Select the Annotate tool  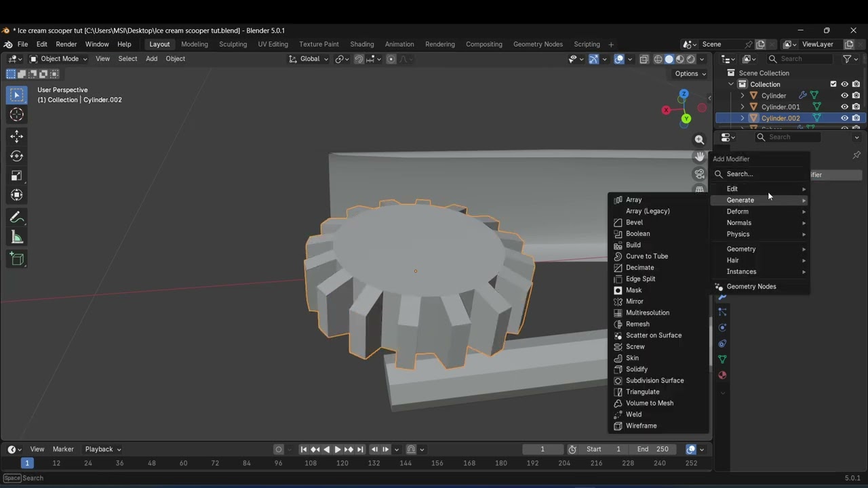click(17, 218)
